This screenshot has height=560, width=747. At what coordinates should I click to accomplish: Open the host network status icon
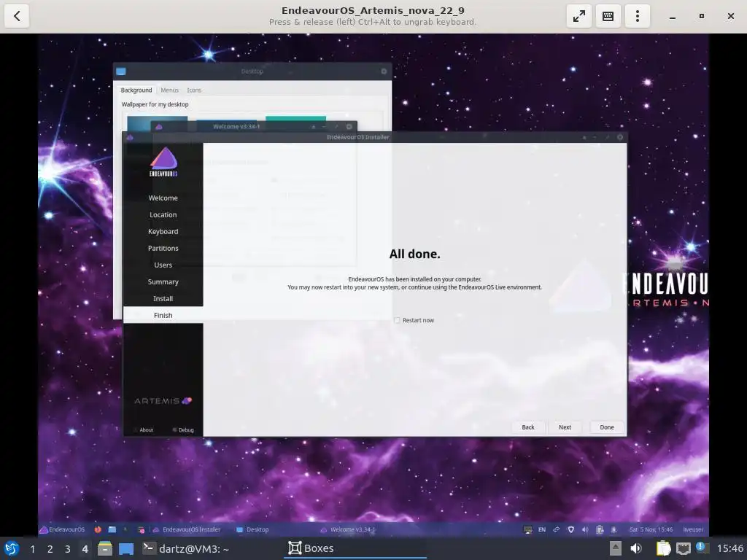[x=683, y=548]
